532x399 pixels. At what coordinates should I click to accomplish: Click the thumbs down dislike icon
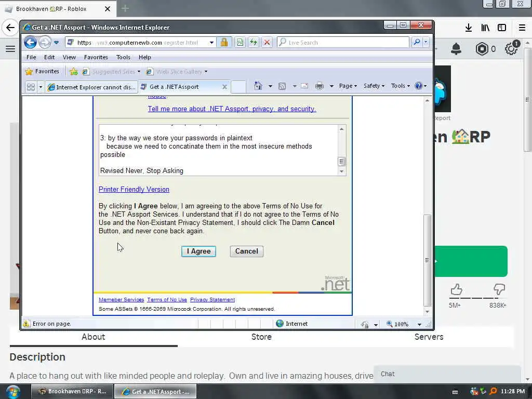click(x=499, y=289)
